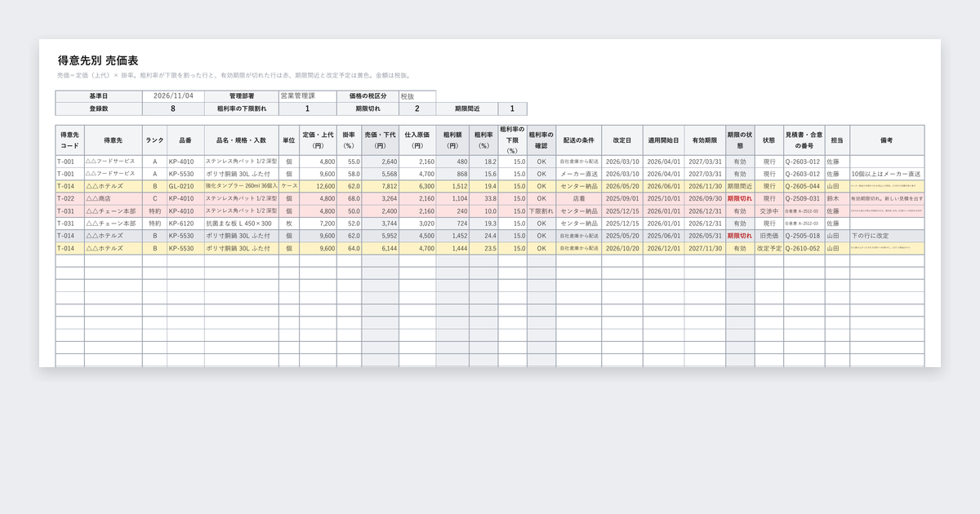
Task: Select the 旧売価 status cell
Action: 769,235
